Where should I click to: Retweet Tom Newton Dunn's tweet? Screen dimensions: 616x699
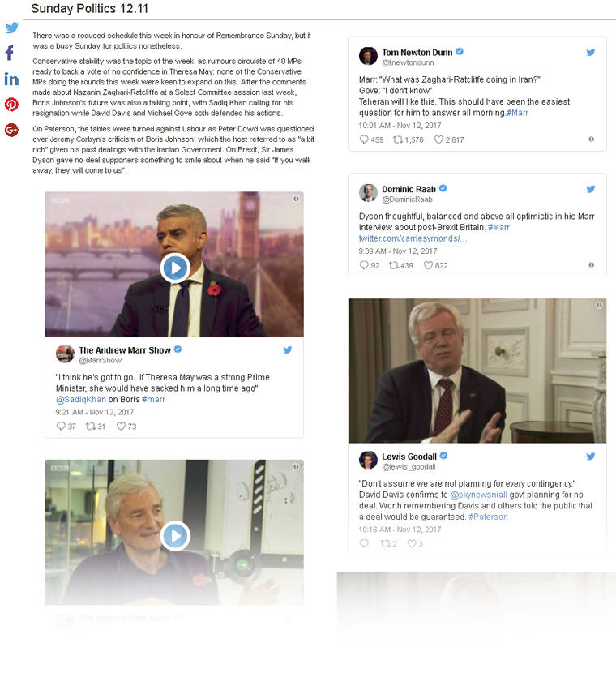(x=408, y=139)
